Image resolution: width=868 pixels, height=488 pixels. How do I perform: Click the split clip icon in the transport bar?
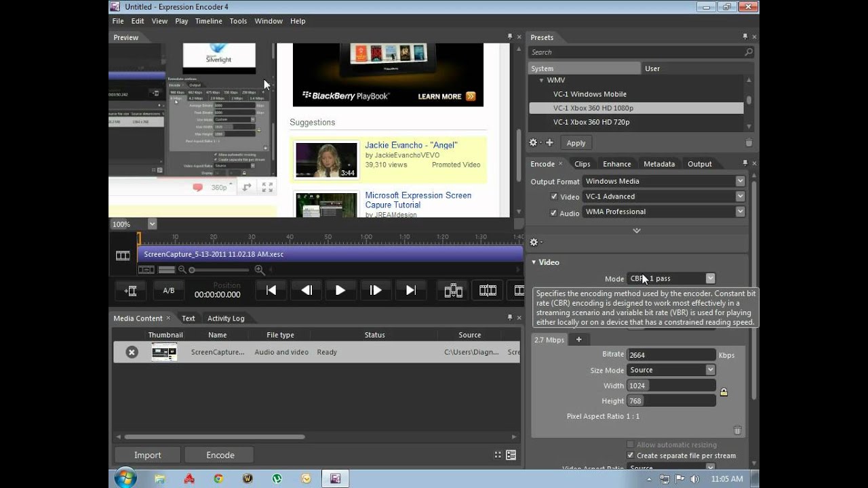tap(488, 291)
